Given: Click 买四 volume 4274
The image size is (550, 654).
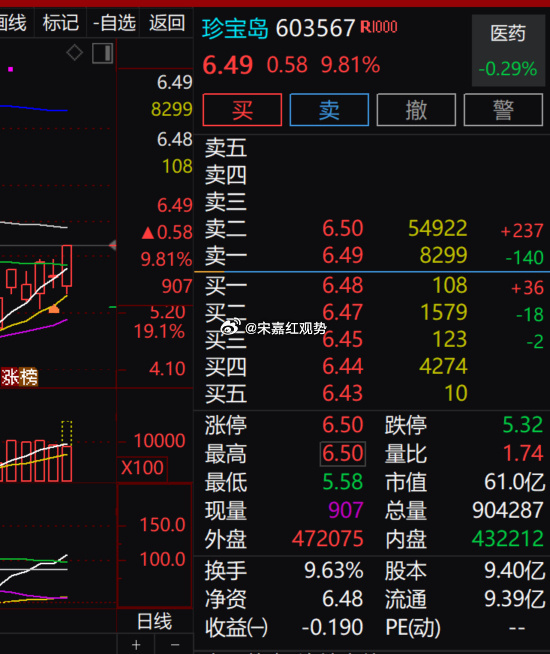Looking at the screenshot, I should (444, 366).
